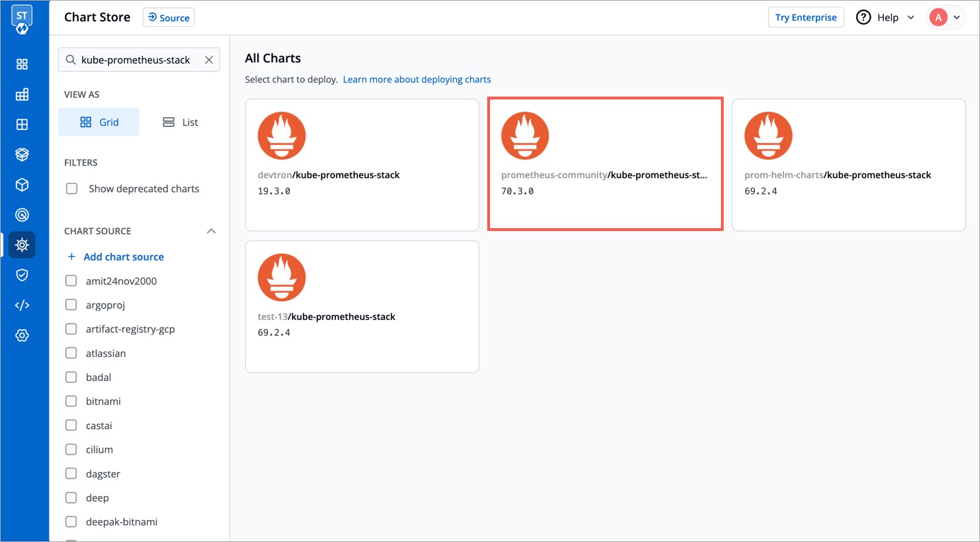Switch to List view

(x=180, y=122)
